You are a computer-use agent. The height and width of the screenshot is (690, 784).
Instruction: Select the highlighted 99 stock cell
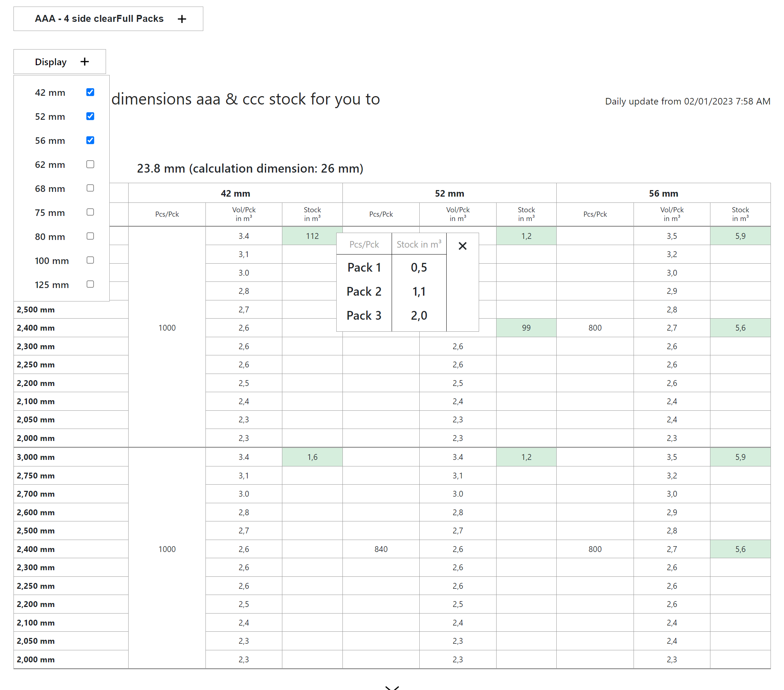(526, 328)
